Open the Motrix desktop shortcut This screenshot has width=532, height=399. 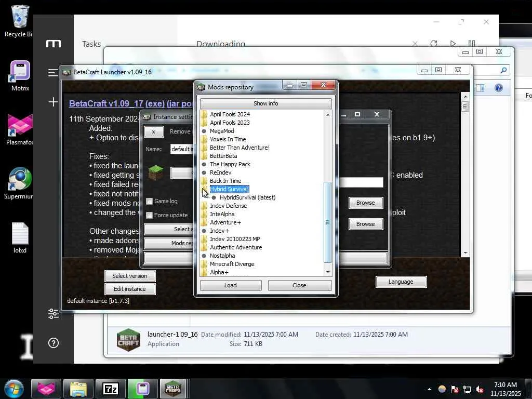20,76
